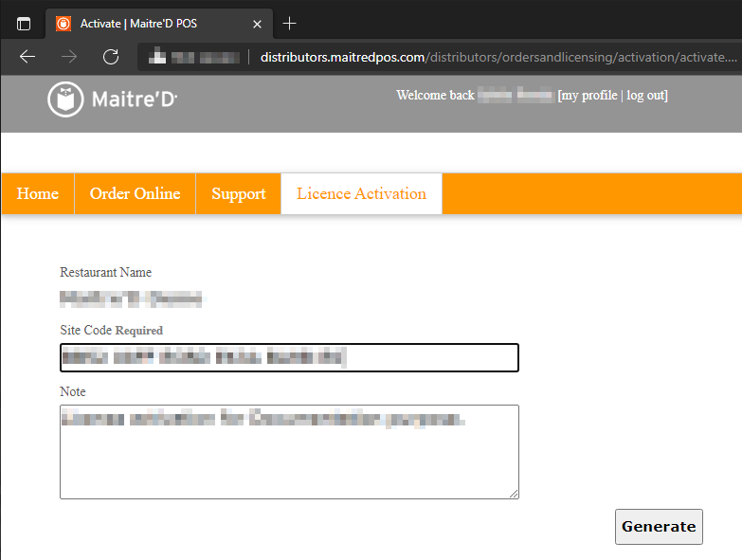Select the Licence Activation tab
Screen dimensions: 742x560
click(361, 193)
